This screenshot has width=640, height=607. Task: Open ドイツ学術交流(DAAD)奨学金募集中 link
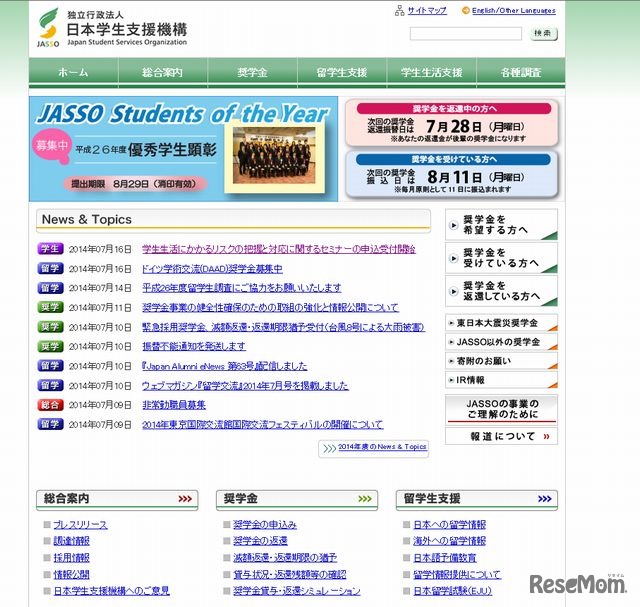pos(212,269)
